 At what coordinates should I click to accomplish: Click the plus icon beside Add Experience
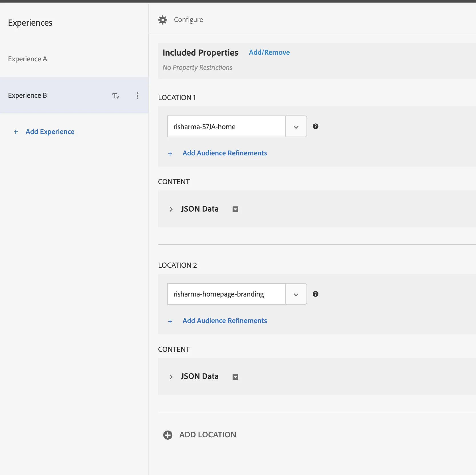tap(16, 132)
